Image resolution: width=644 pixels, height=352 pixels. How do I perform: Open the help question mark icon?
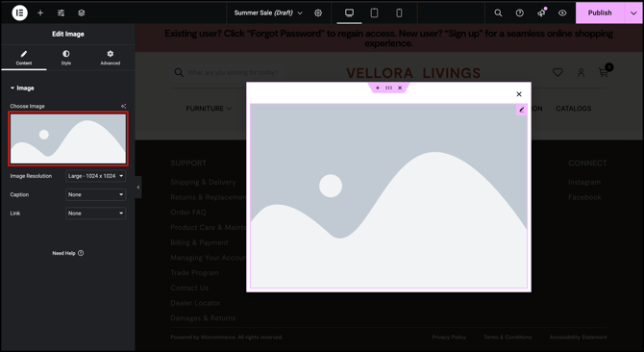tap(520, 13)
